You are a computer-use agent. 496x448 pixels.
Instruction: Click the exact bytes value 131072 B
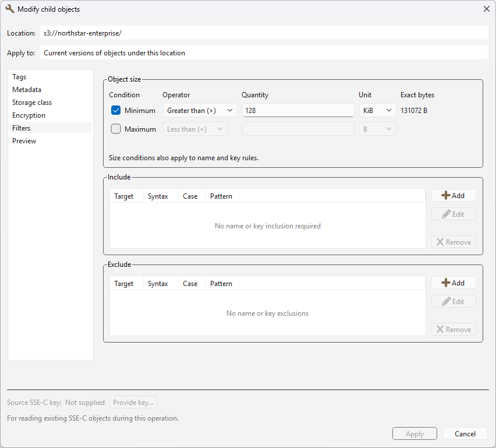coord(414,111)
